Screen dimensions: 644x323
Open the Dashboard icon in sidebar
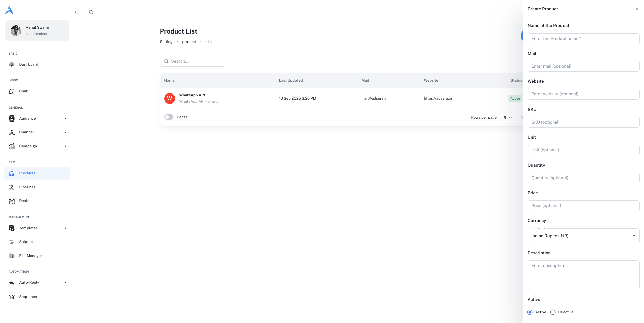tap(12, 64)
